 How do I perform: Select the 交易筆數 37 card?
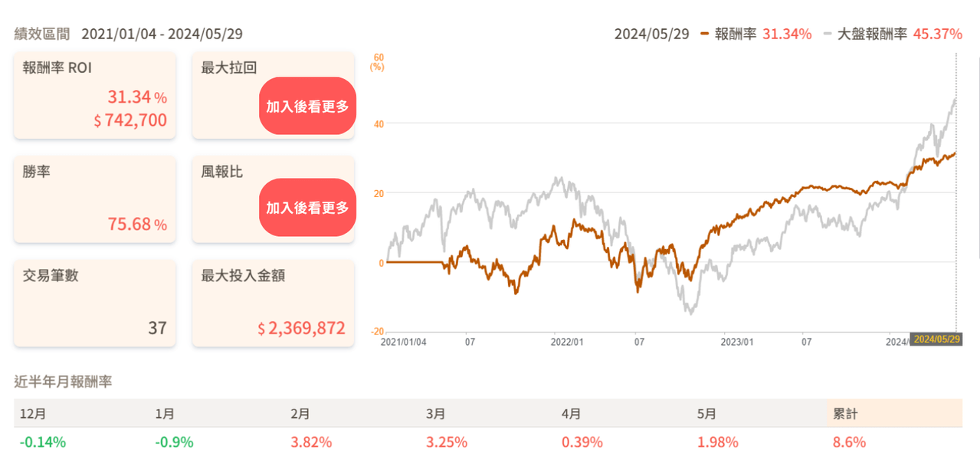[x=95, y=303]
